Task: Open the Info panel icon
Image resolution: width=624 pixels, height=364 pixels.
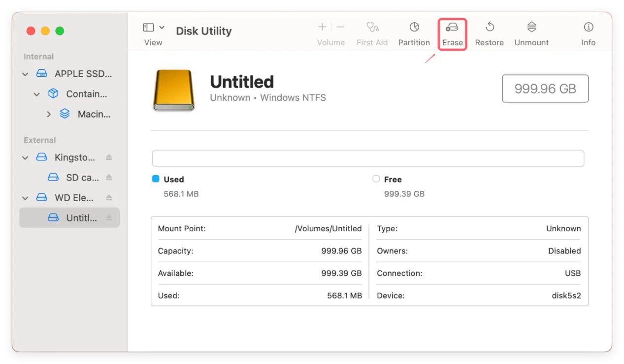Action: point(589,27)
